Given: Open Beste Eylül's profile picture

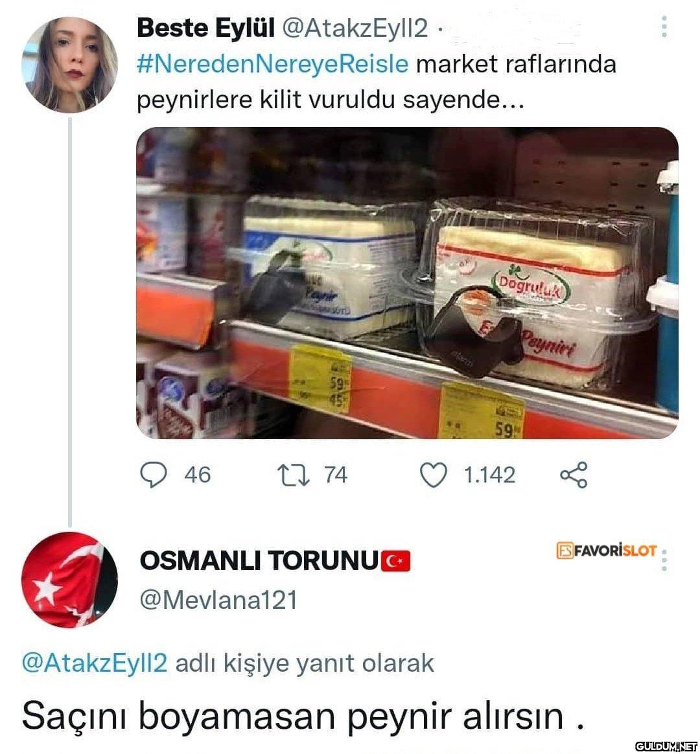Looking at the screenshot, I should (70, 65).
